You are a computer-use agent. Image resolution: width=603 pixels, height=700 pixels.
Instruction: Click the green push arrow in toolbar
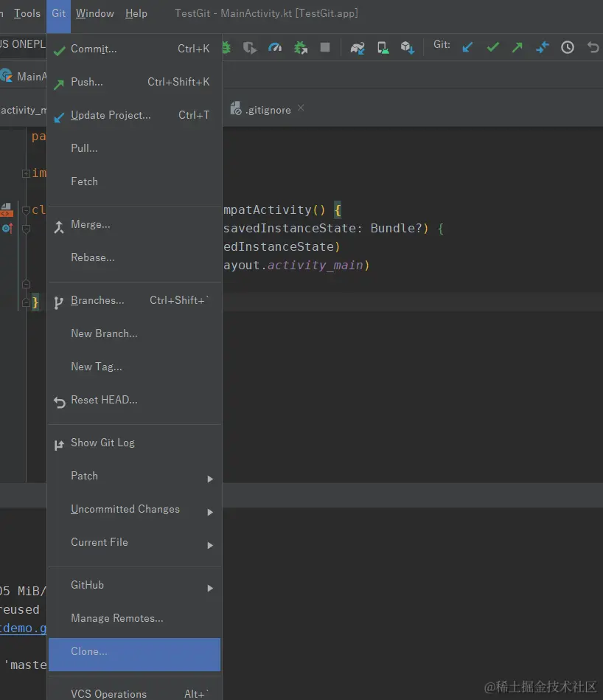click(x=517, y=47)
